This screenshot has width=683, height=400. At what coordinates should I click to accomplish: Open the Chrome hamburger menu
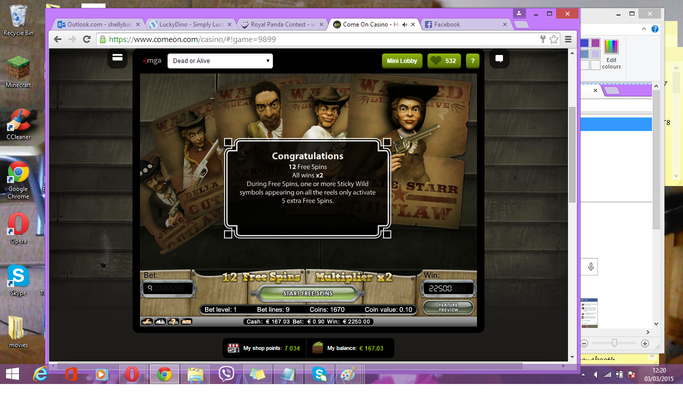coord(568,39)
